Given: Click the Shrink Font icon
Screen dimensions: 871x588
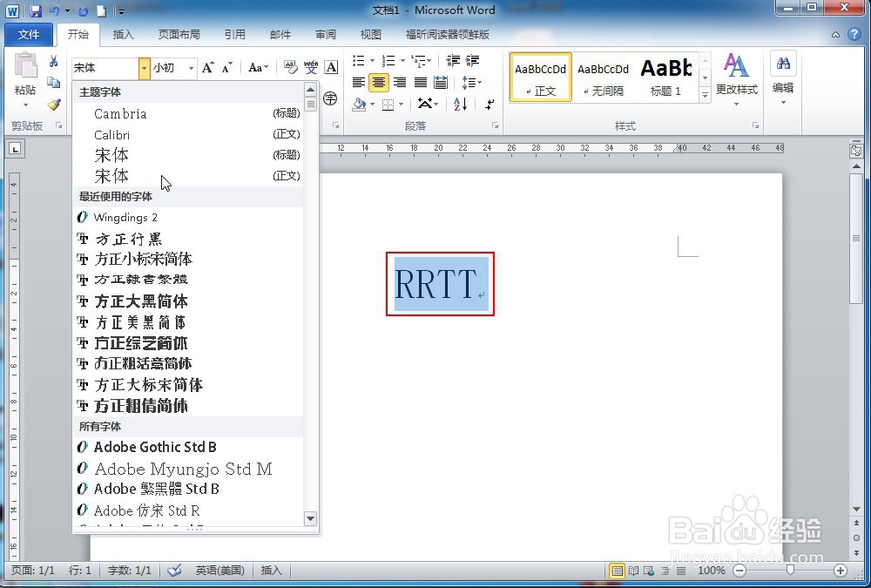Looking at the screenshot, I should 226,68.
